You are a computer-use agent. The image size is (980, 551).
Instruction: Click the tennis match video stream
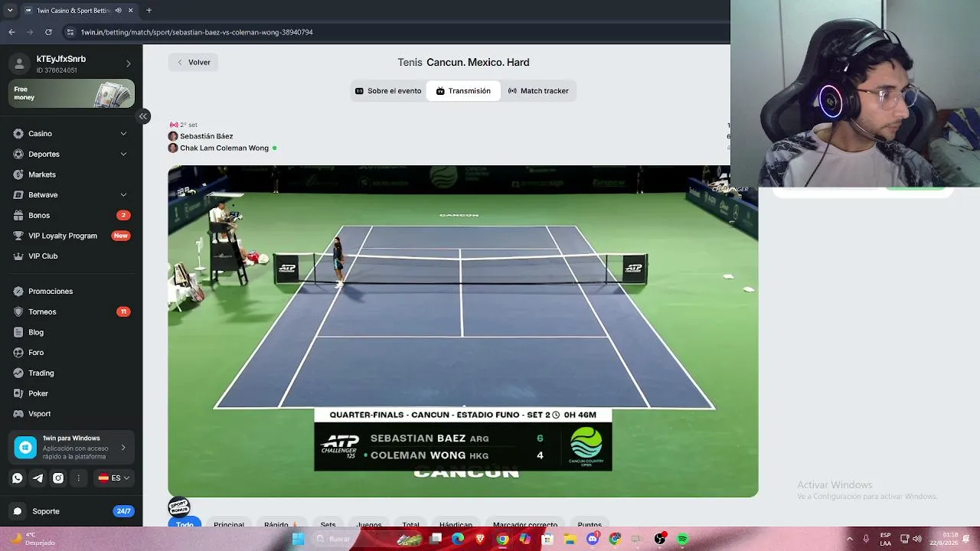click(463, 331)
